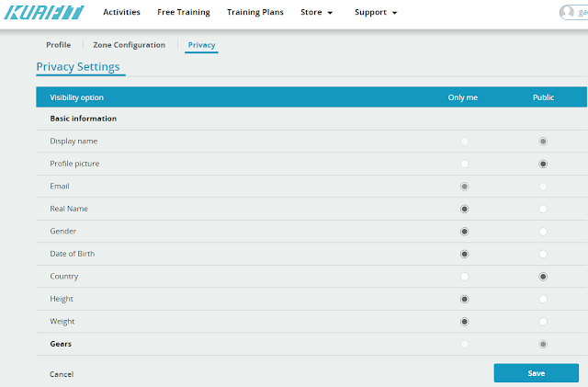The height and width of the screenshot is (387, 588).
Task: Cancel the privacy changes
Action: tap(62, 374)
